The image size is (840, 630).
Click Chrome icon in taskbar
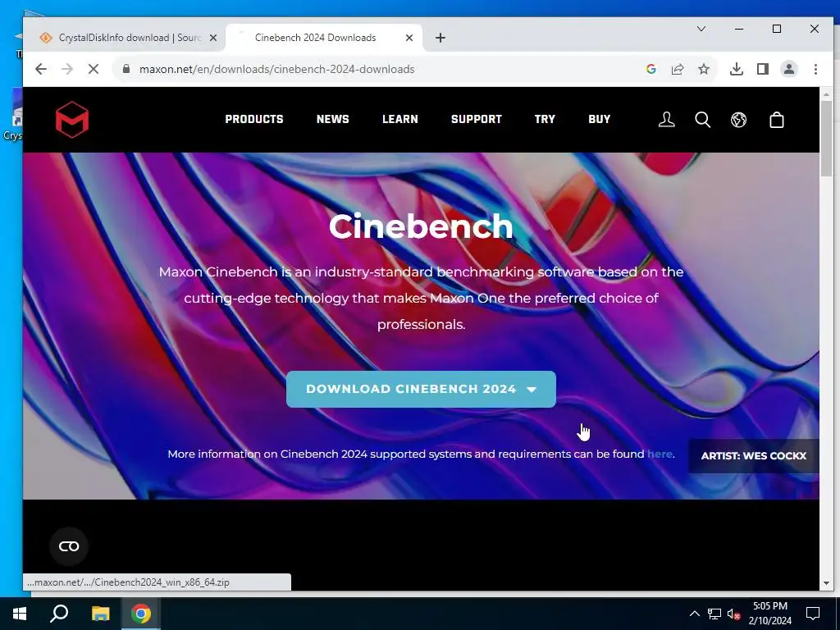tap(141, 614)
